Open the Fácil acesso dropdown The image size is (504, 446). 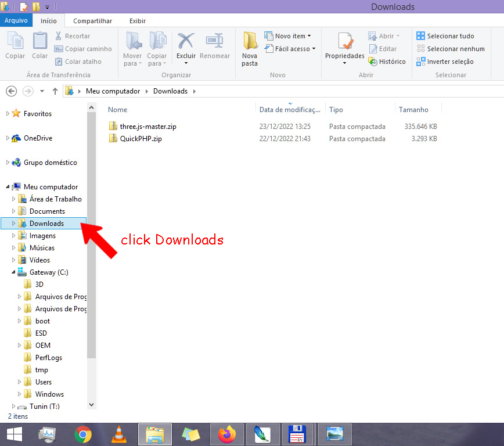(290, 49)
